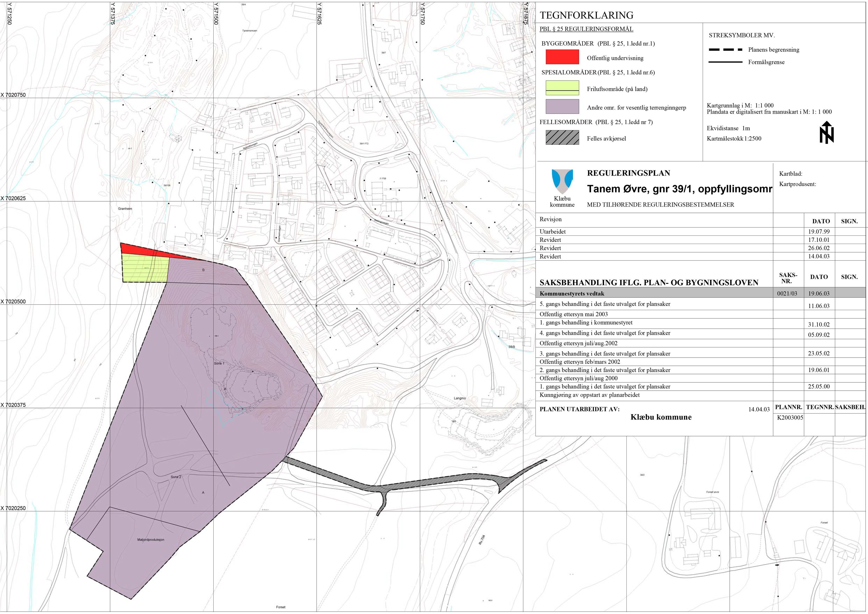Click the Tanemsmoen place name
Screen dimensions: 868x614
point(249,31)
